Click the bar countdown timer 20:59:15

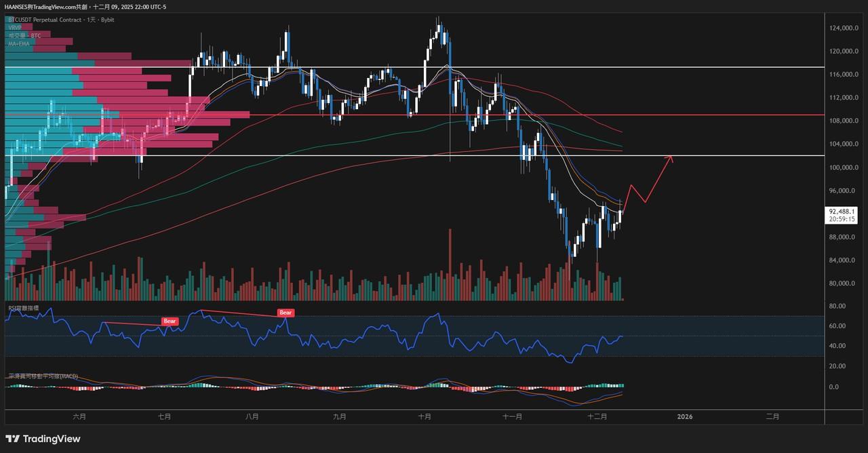(842, 220)
